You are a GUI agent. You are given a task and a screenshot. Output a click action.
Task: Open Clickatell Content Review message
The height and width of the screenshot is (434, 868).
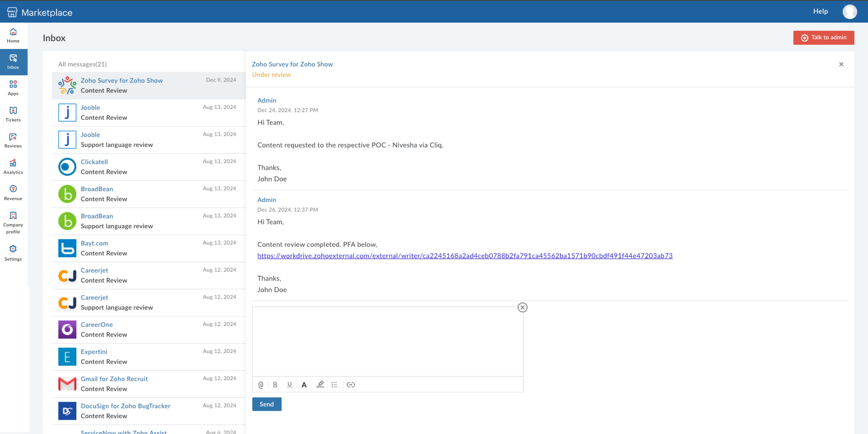pos(148,167)
